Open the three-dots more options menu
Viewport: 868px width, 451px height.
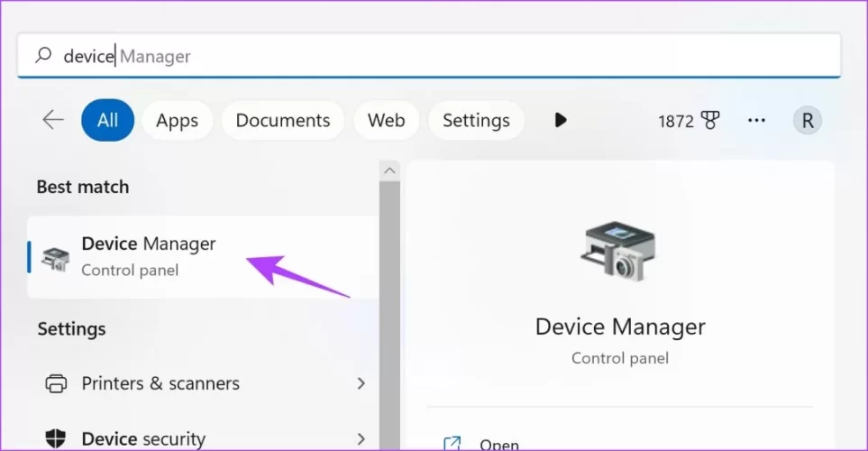tap(757, 120)
